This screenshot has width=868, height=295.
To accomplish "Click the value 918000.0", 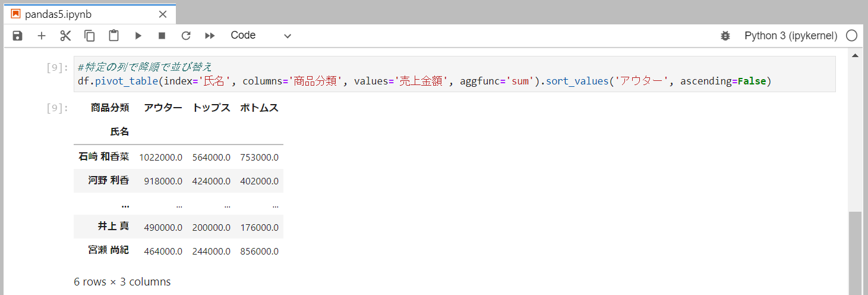I will click(x=163, y=181).
